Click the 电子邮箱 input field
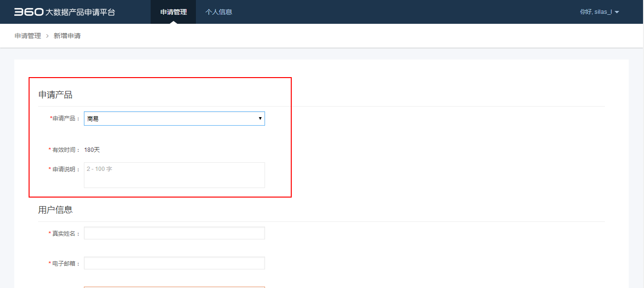Screen dimensions: 644x288 coord(174,263)
